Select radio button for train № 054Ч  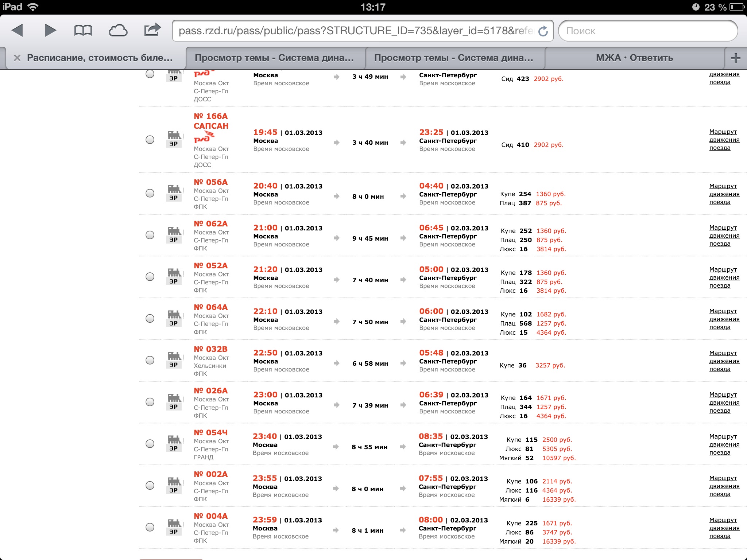coord(150,444)
